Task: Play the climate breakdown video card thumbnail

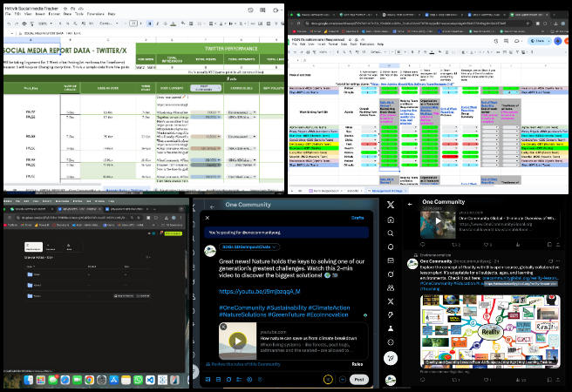Action: (x=237, y=341)
